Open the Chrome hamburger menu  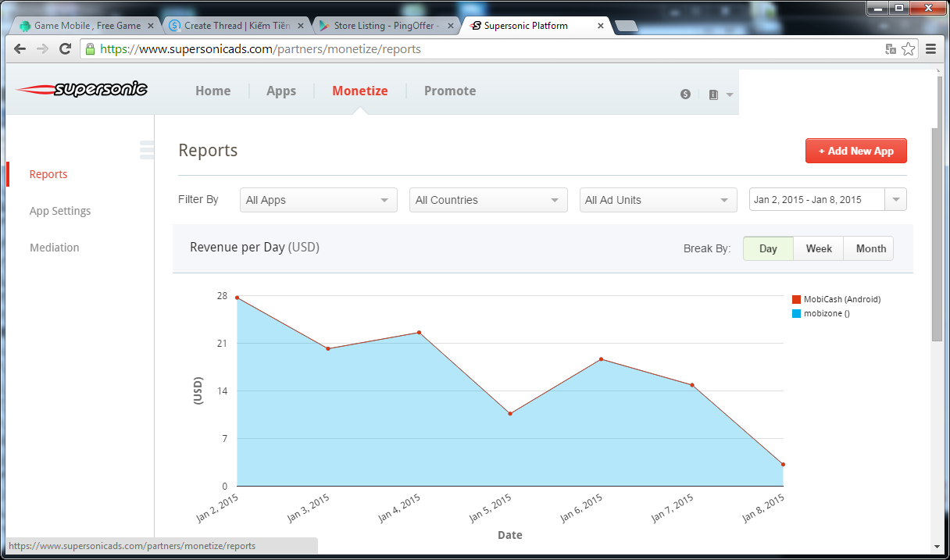(930, 48)
